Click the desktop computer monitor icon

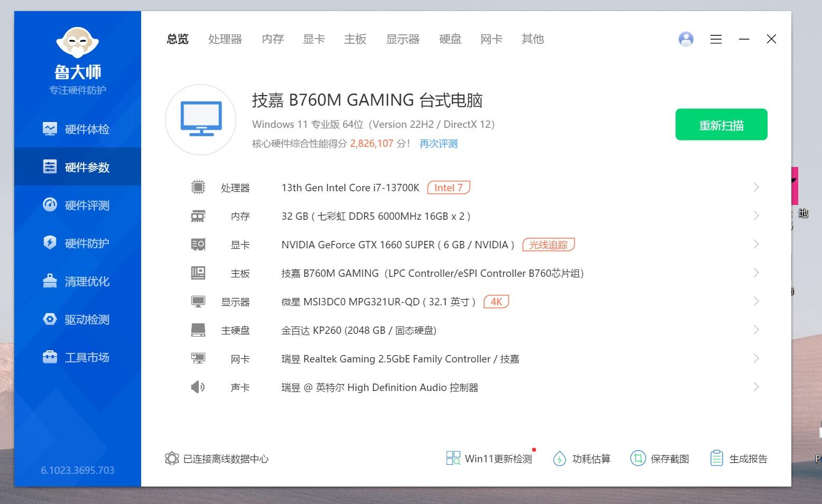pos(201,119)
